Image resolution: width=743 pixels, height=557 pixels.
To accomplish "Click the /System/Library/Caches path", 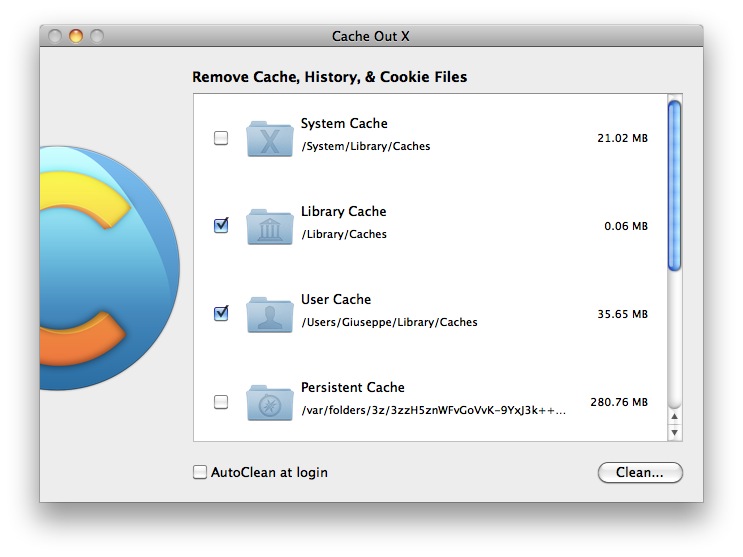I will click(x=366, y=146).
